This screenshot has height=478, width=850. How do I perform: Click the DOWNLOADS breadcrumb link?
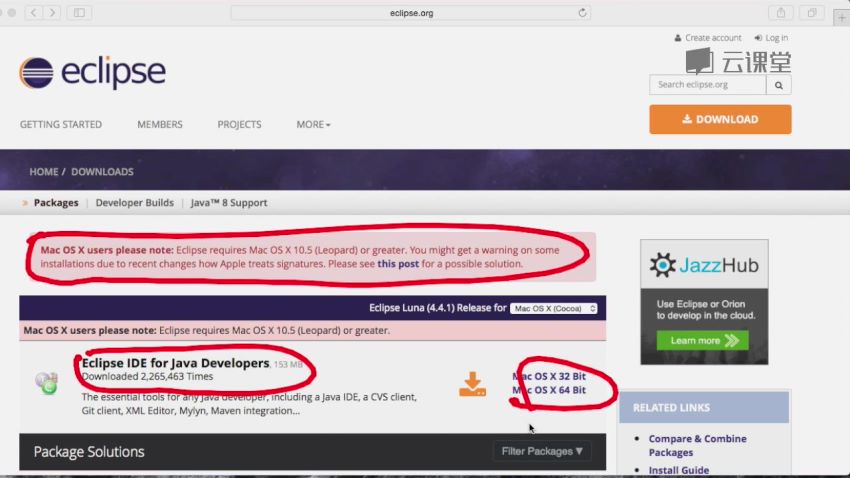coord(102,172)
